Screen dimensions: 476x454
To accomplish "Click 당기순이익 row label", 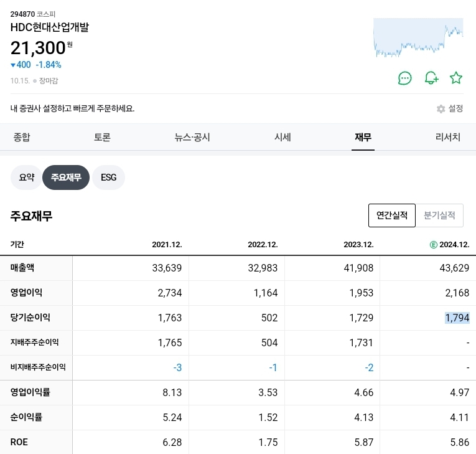I will click(30, 318).
